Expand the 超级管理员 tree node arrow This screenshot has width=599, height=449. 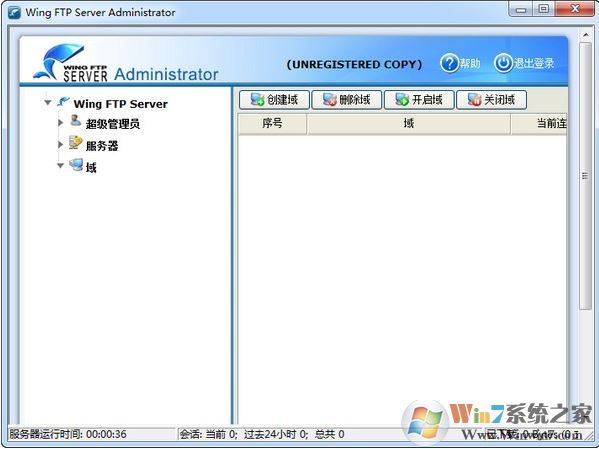60,123
